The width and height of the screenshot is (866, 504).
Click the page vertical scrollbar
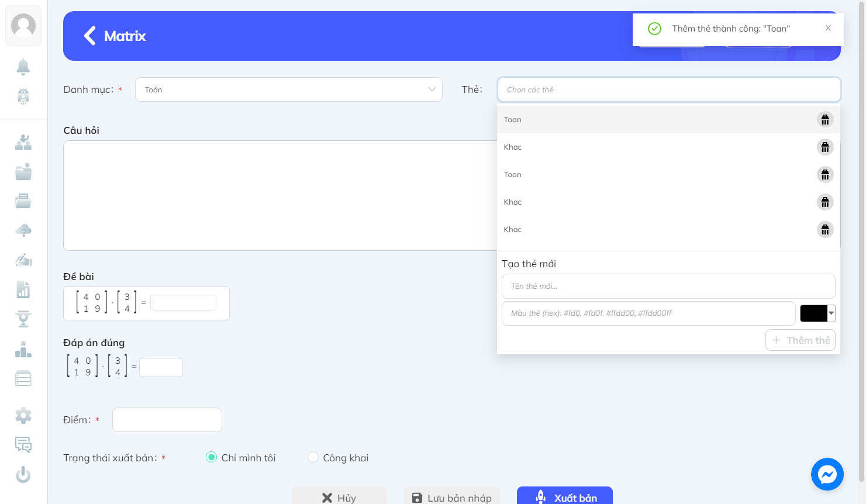861,241
